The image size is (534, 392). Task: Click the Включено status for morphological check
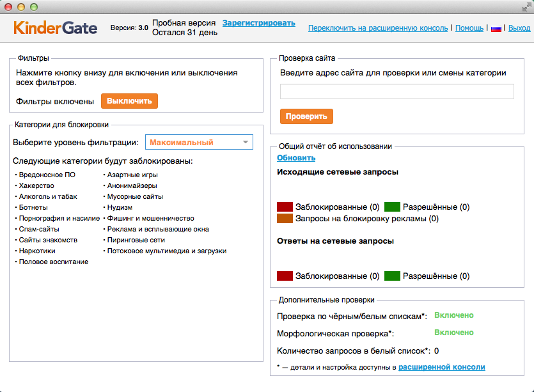coord(453,333)
